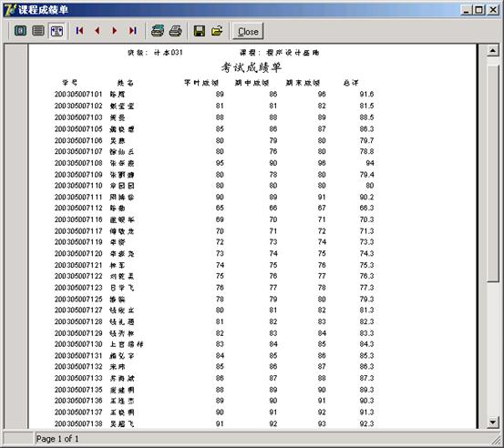This screenshot has height=448, width=504.
Task: Click the total score 70.3
Action: pyautogui.click(x=366, y=219)
